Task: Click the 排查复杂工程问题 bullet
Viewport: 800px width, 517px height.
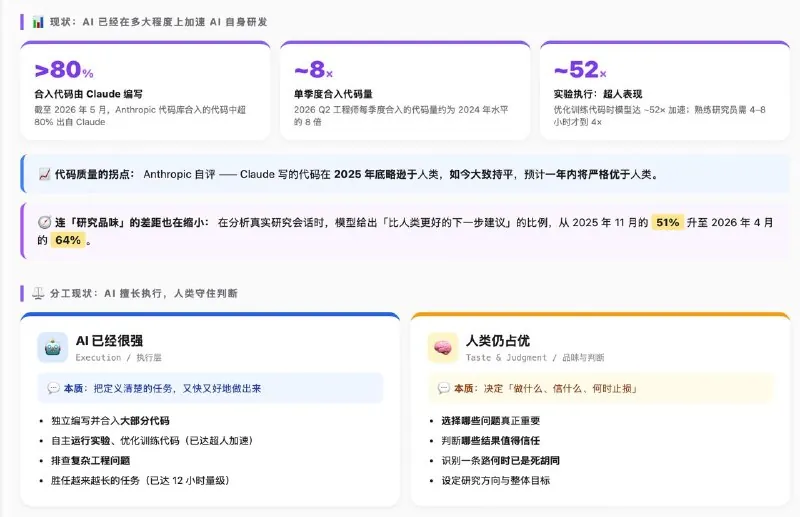Action: (x=90, y=460)
